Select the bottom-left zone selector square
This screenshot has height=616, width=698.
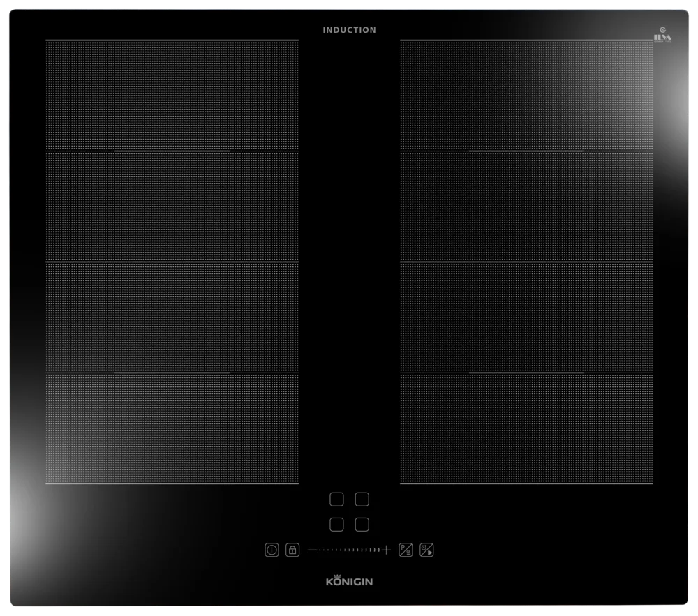tap(336, 524)
